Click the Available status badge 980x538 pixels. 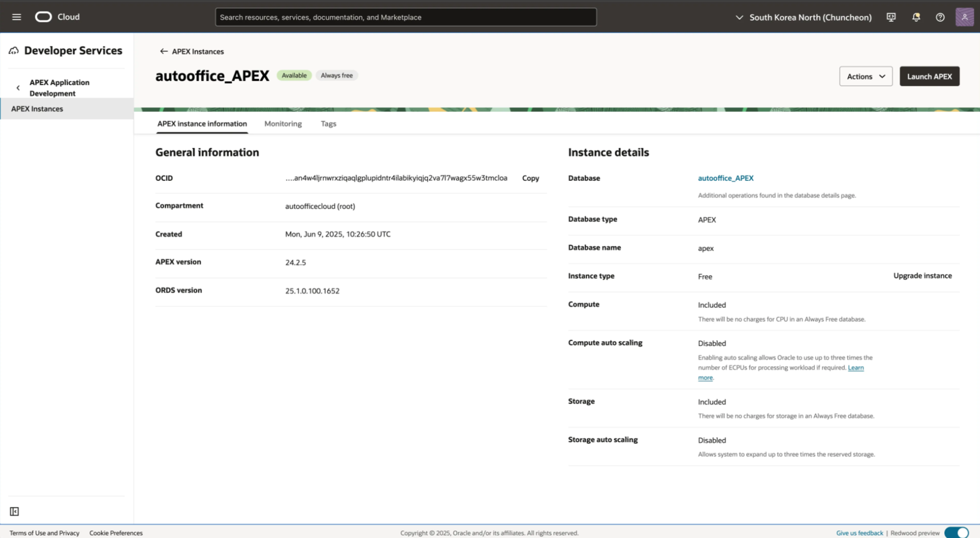(x=294, y=75)
